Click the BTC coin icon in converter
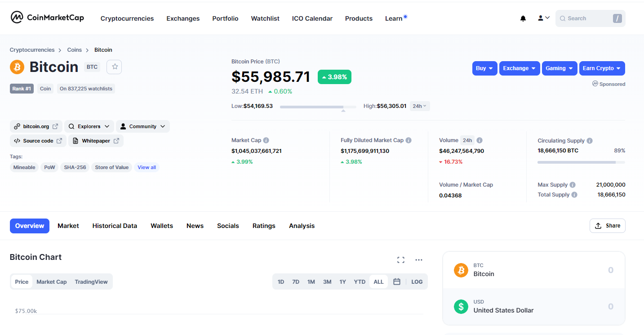This screenshot has height=335, width=644. point(461,270)
